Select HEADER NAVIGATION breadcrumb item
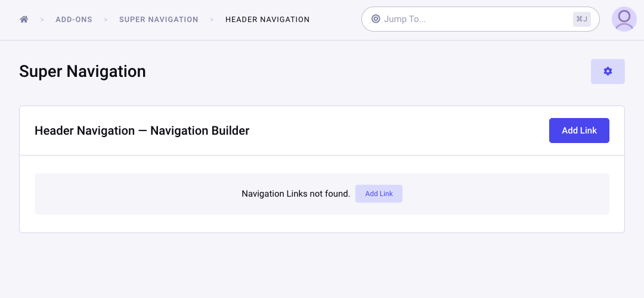 tap(267, 19)
